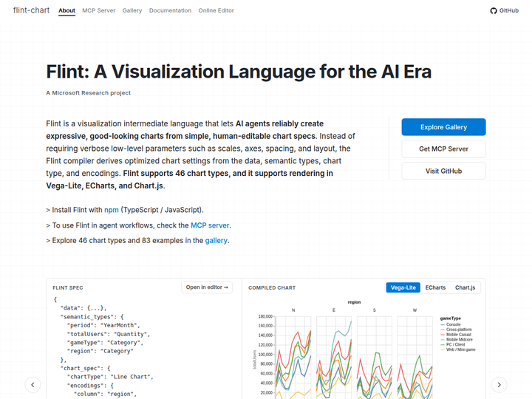Click the W region facet chart
Image resolution: width=532 pixels, height=399 pixels.
point(415,358)
